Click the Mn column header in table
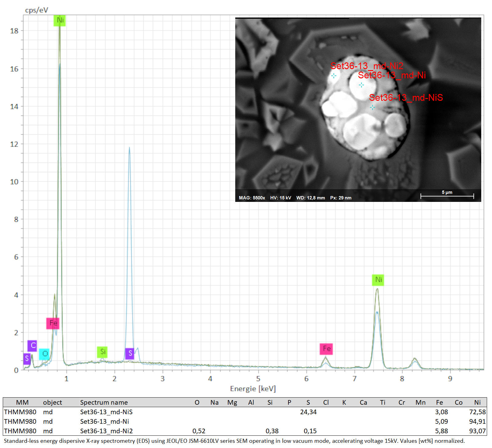This screenshot has height=448, width=492. pyautogui.click(x=420, y=403)
